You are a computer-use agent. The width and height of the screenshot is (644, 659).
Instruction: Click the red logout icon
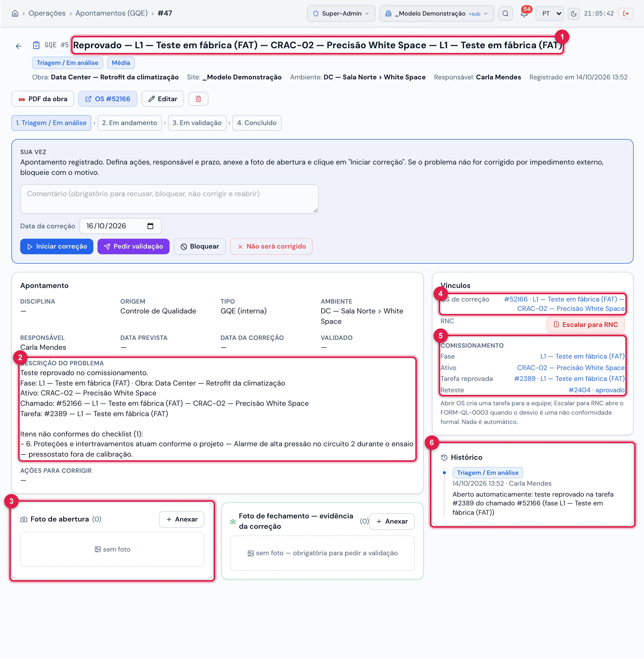(x=626, y=13)
